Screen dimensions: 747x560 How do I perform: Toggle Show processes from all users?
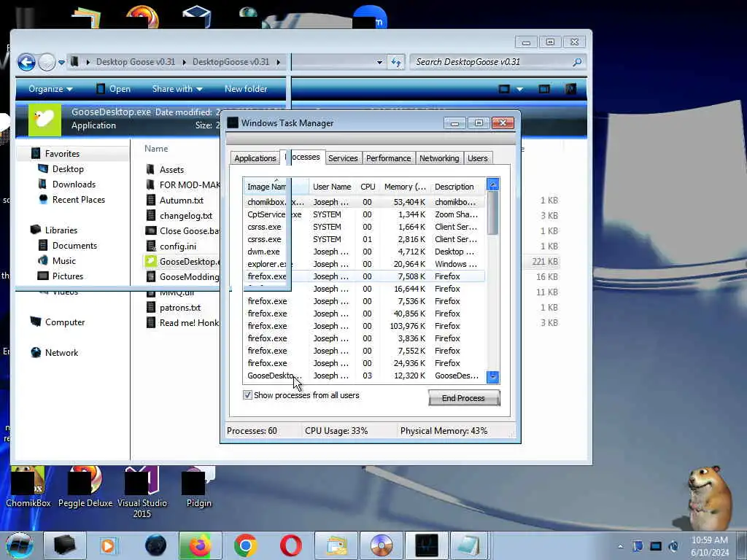(x=248, y=394)
